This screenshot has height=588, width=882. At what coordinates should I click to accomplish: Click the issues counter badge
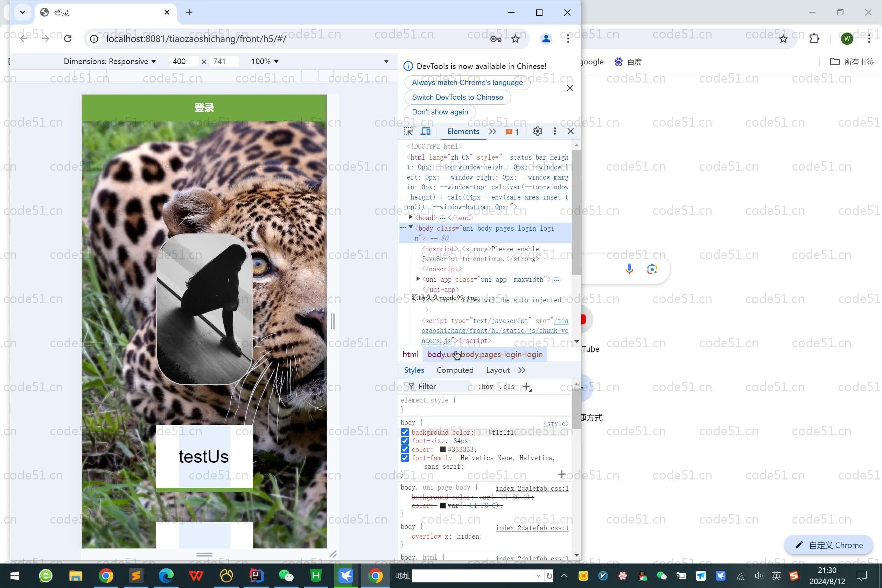[x=512, y=132]
